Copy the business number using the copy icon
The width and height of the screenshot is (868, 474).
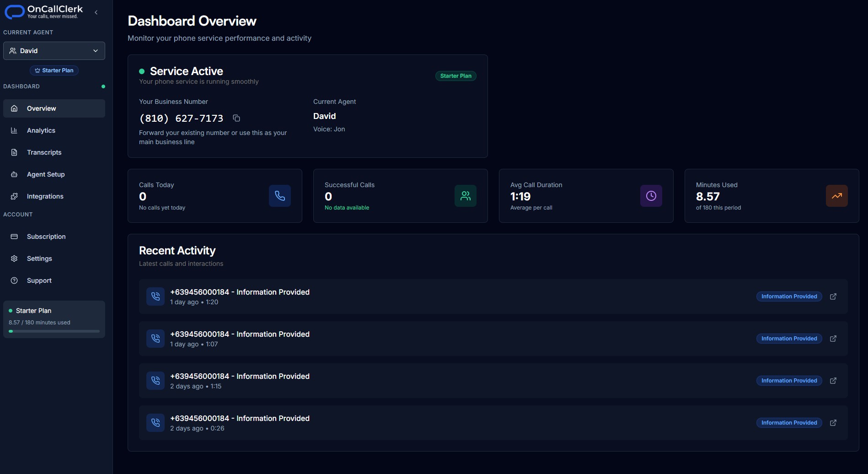coord(236,118)
